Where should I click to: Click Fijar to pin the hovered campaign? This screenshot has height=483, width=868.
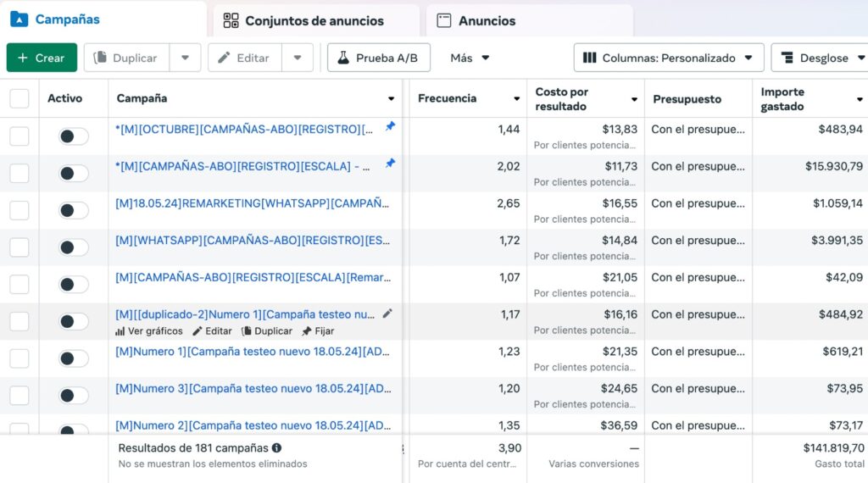[318, 331]
